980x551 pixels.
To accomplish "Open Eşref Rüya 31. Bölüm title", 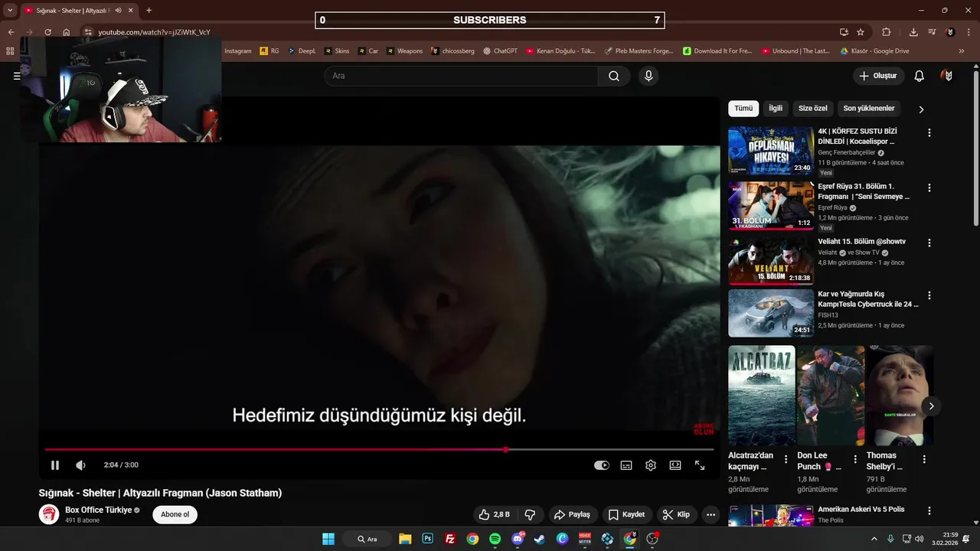I will 864,191.
